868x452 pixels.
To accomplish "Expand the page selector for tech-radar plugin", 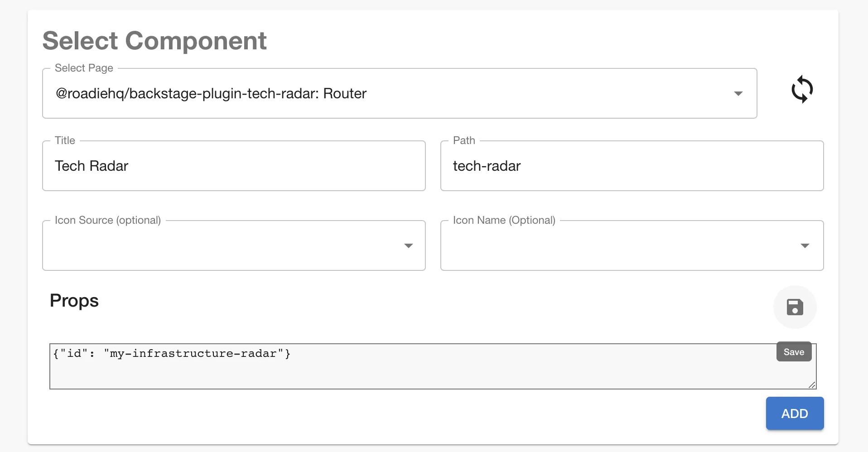I will click(738, 93).
